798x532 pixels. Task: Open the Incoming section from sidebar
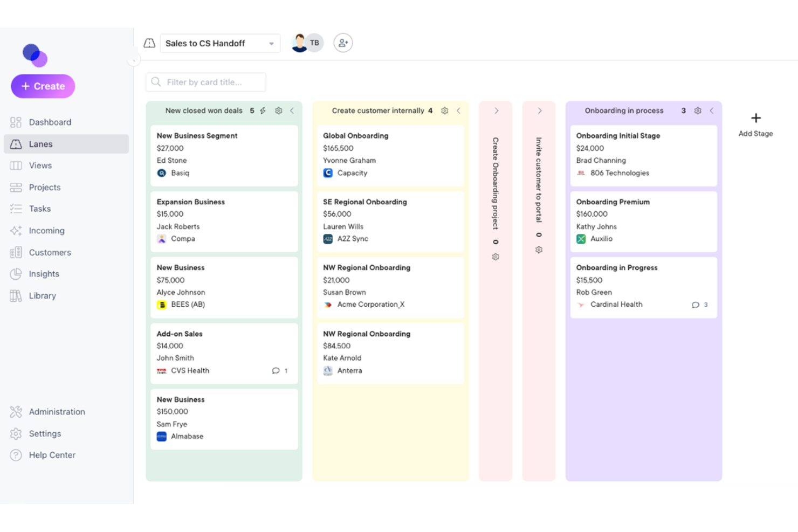coord(46,230)
